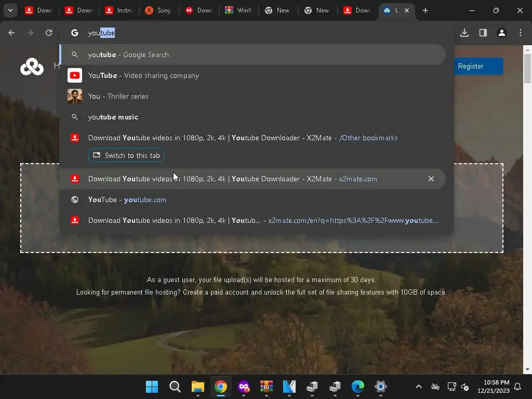This screenshot has width=532, height=399.
Task: Select You - Thriller series suggestion
Action: (253, 96)
